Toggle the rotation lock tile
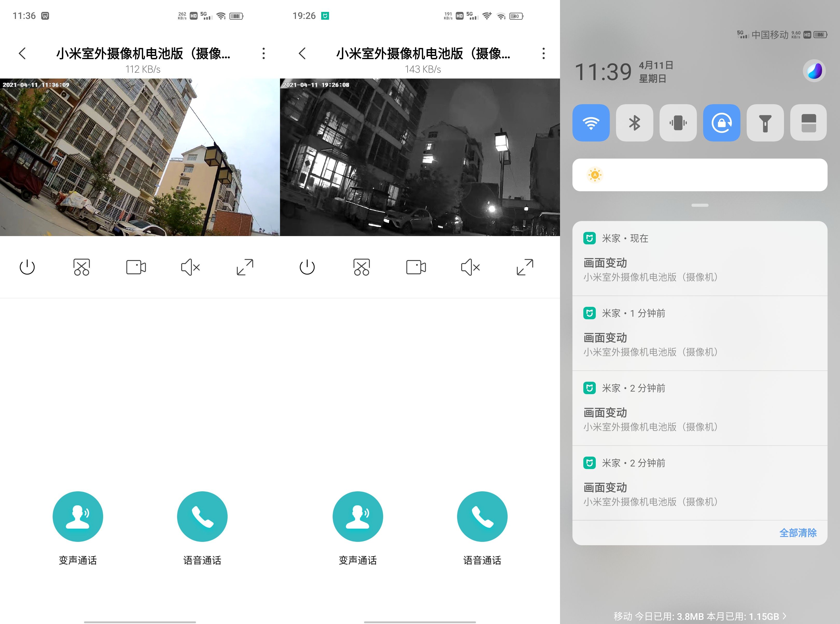 722,123
